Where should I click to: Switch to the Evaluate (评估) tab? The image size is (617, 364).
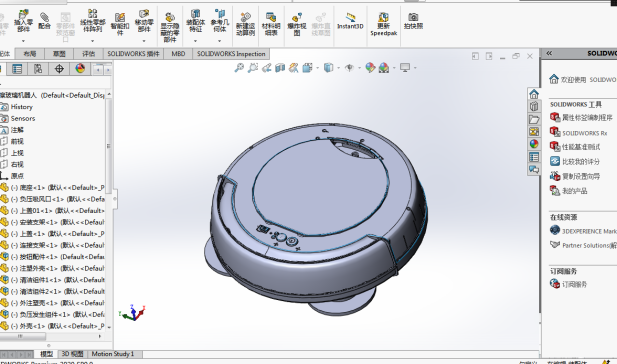point(88,54)
